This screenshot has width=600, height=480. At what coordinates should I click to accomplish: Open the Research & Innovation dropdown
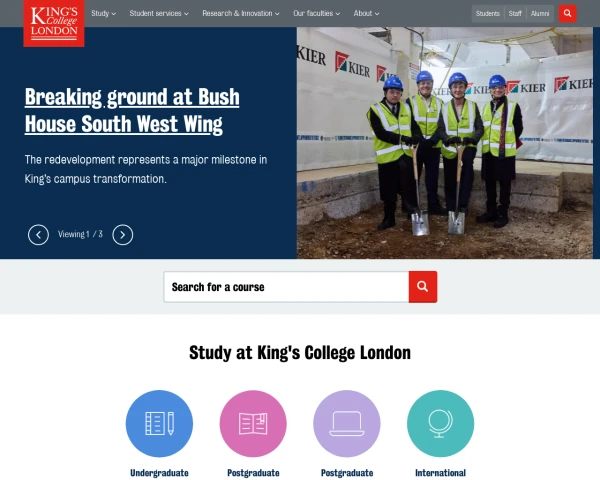[x=241, y=13]
